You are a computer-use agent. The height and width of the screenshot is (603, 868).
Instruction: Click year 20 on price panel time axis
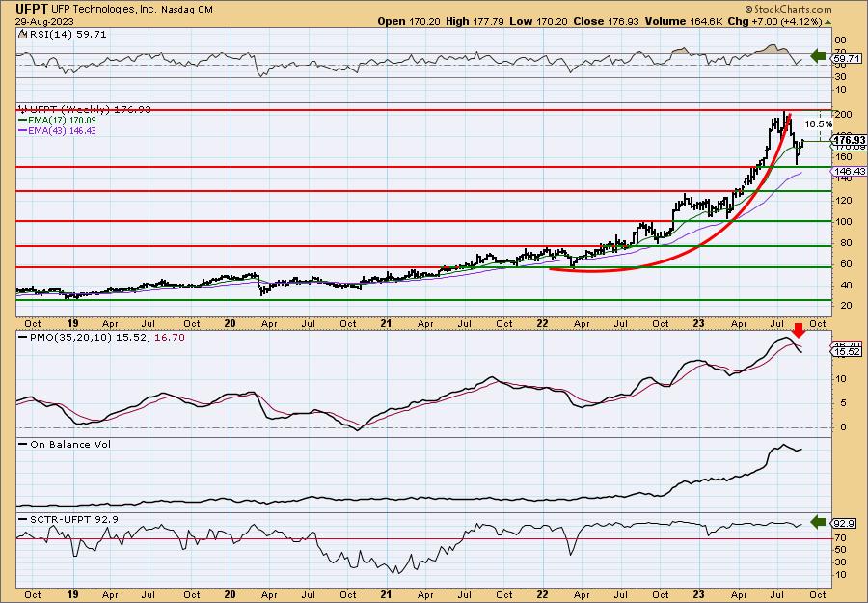tap(231, 323)
